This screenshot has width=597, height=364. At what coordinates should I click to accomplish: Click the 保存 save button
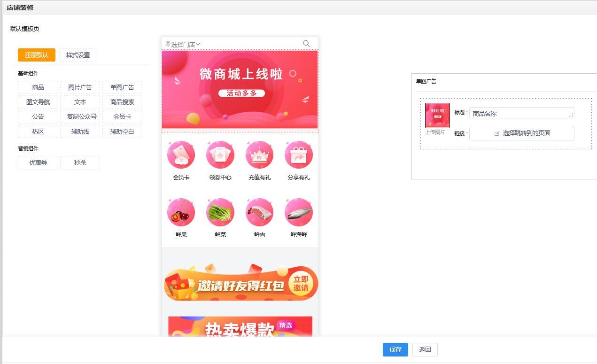(x=395, y=349)
